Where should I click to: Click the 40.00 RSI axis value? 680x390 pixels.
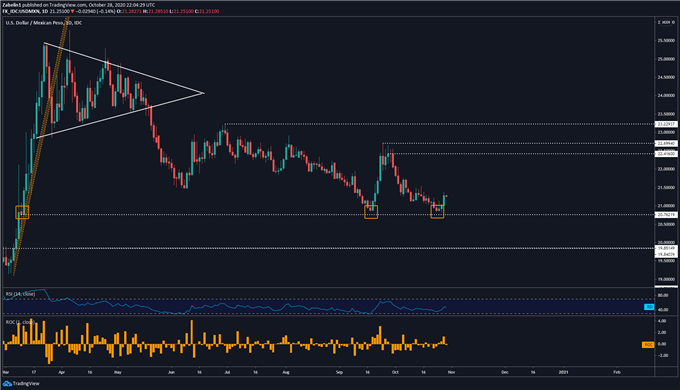[x=663, y=310]
